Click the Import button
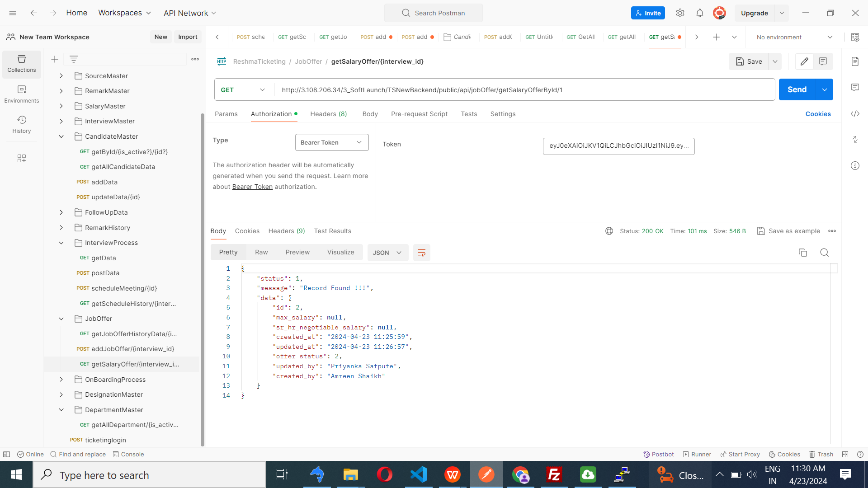Screen dimensions: 868x488 (x=188, y=37)
